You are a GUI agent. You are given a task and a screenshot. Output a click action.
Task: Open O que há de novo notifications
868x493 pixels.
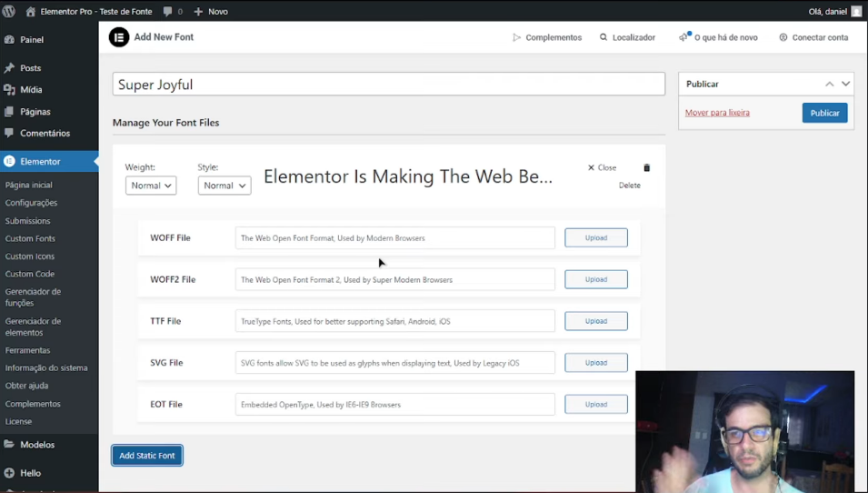tap(718, 37)
